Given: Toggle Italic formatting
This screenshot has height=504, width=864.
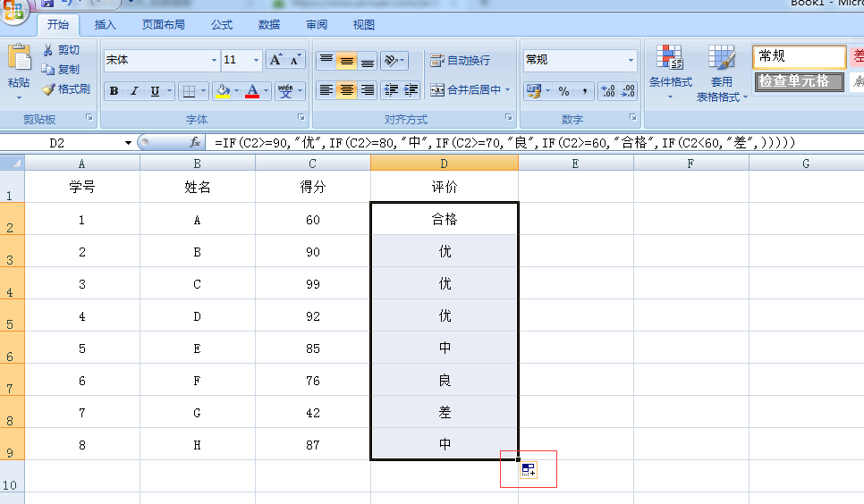Looking at the screenshot, I should (134, 91).
